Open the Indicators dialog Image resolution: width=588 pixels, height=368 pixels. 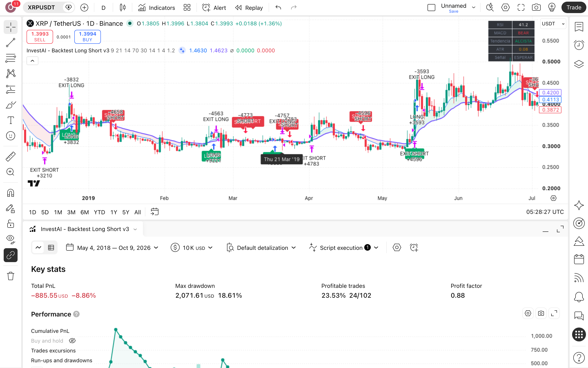pyautogui.click(x=156, y=8)
